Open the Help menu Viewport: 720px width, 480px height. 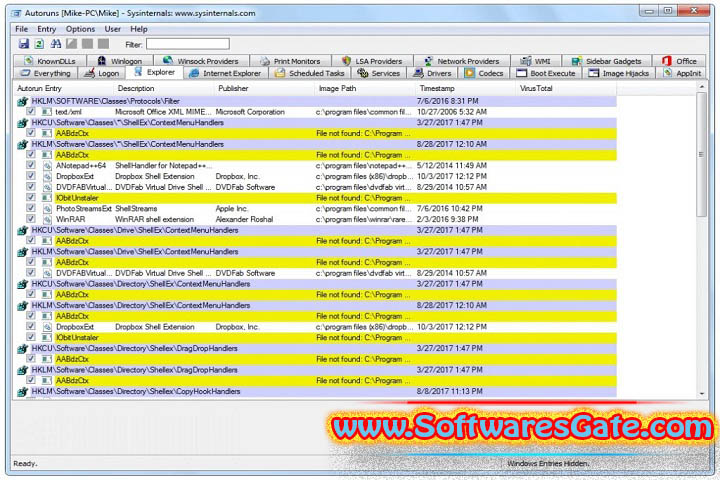(x=139, y=29)
